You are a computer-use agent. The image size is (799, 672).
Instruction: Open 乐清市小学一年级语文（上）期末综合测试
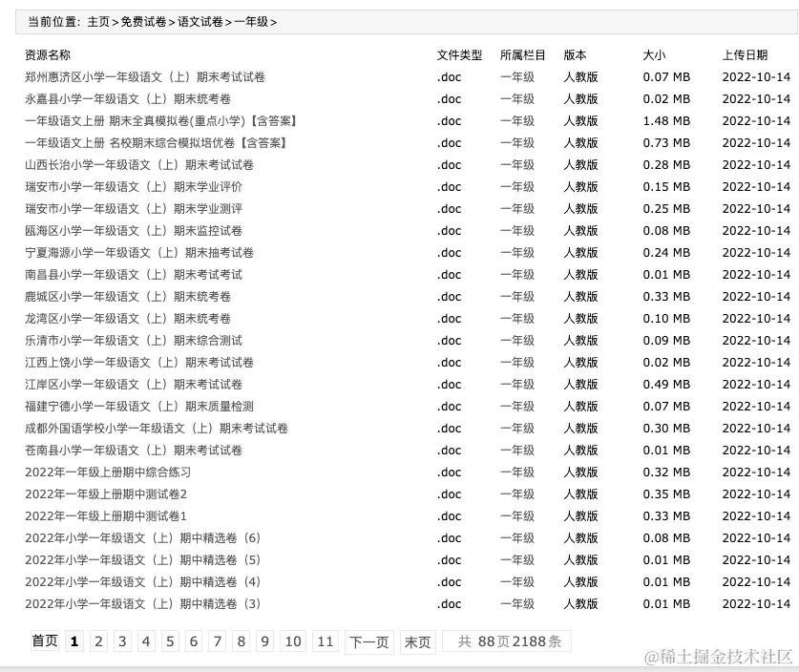click(134, 340)
